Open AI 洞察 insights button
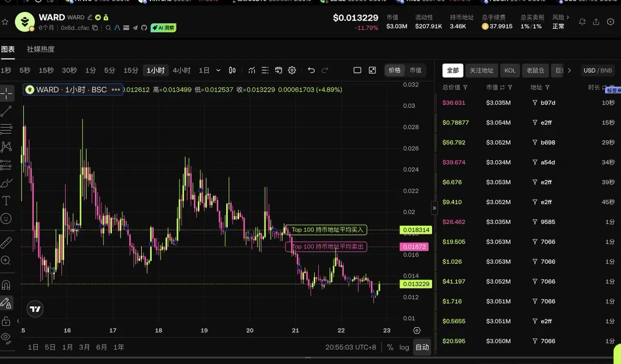 point(164,28)
